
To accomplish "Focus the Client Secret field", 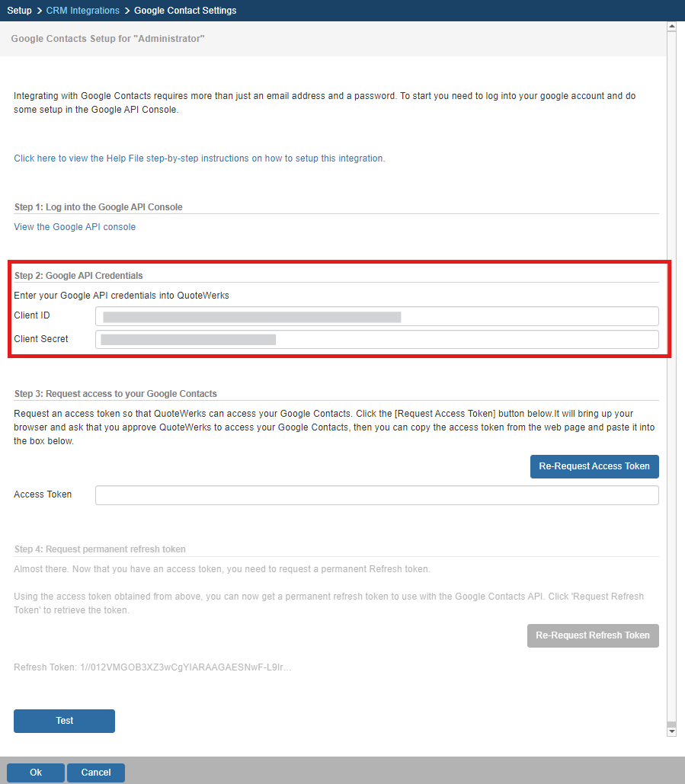I will (377, 340).
